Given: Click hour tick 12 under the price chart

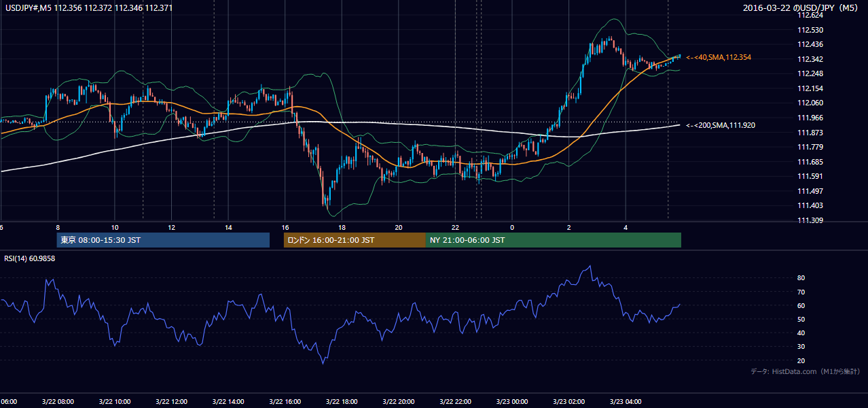Looking at the screenshot, I should [x=171, y=228].
